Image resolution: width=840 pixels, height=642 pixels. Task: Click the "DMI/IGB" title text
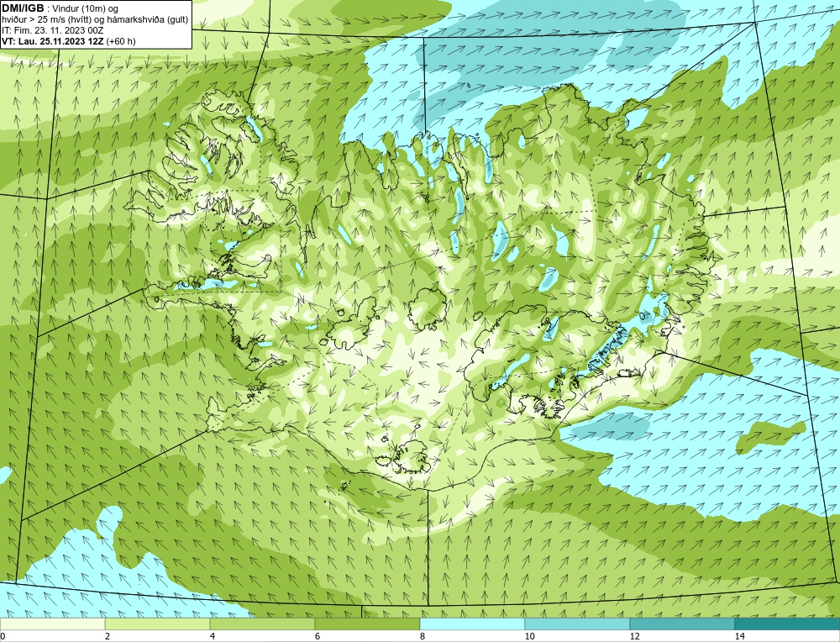[x=23, y=8]
